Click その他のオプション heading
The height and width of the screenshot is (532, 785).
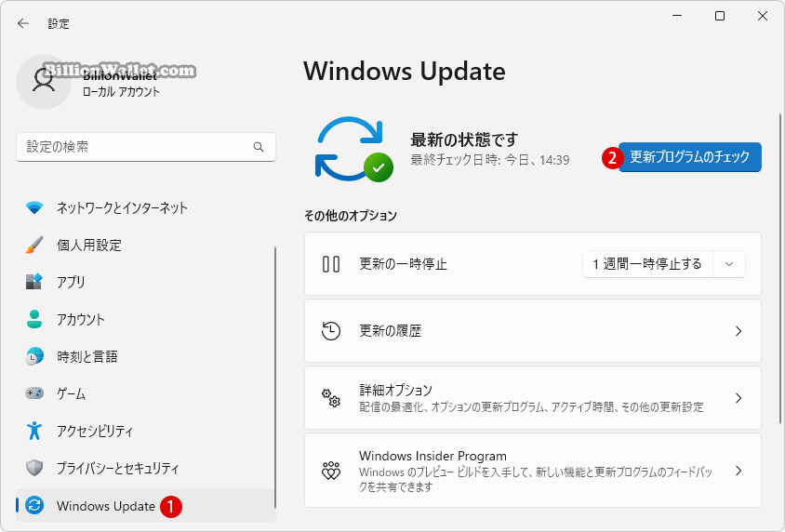coord(351,216)
